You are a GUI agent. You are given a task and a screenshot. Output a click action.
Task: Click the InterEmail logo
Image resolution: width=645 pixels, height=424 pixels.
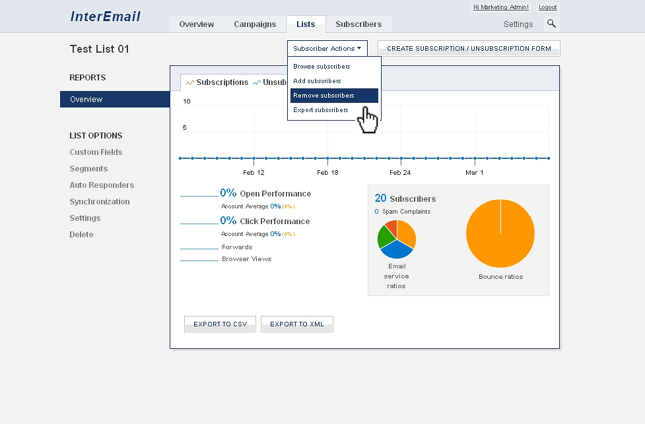[106, 17]
